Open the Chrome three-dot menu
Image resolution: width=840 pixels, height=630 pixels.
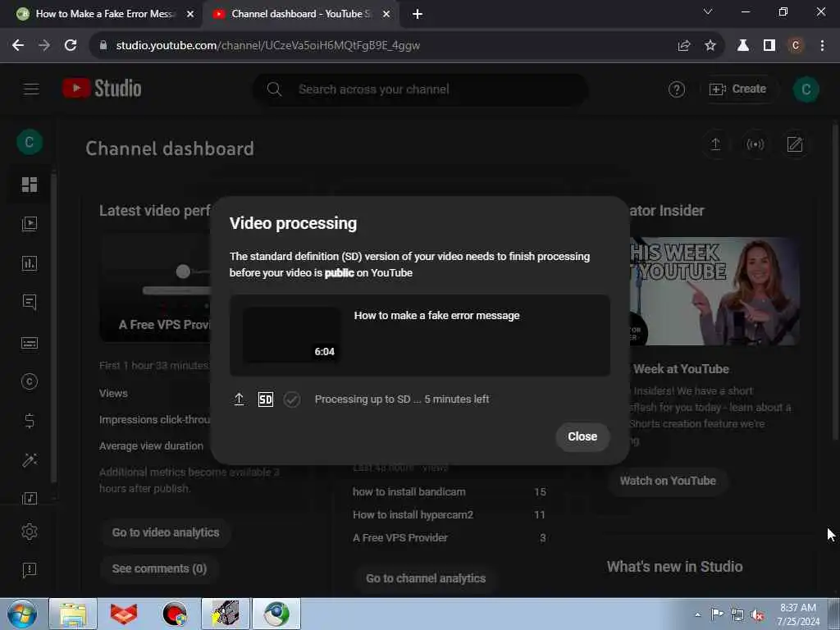pos(822,46)
